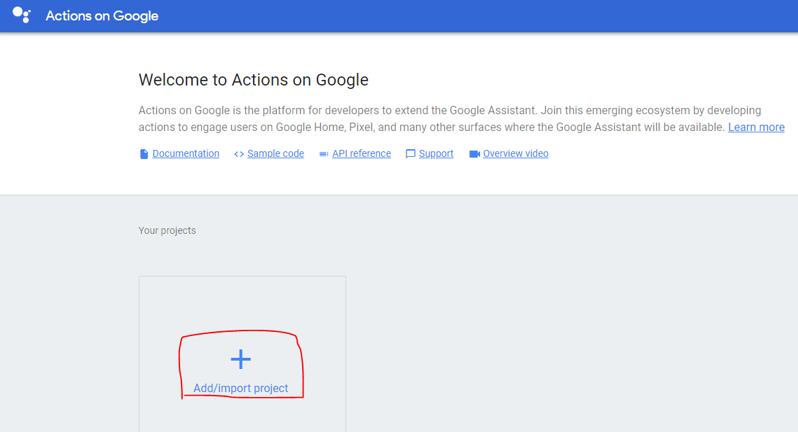This screenshot has height=432, width=798.
Task: Open the Sample code link
Action: click(275, 154)
